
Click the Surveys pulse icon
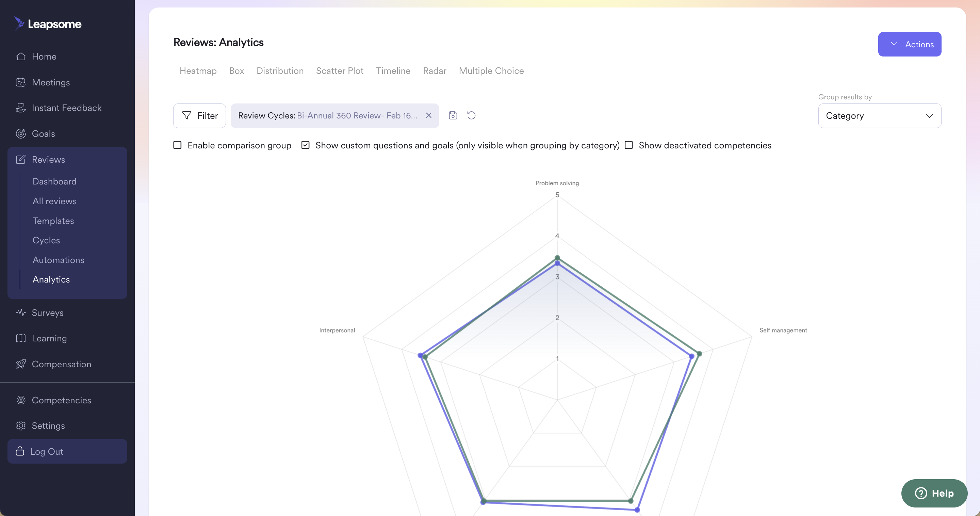click(21, 312)
